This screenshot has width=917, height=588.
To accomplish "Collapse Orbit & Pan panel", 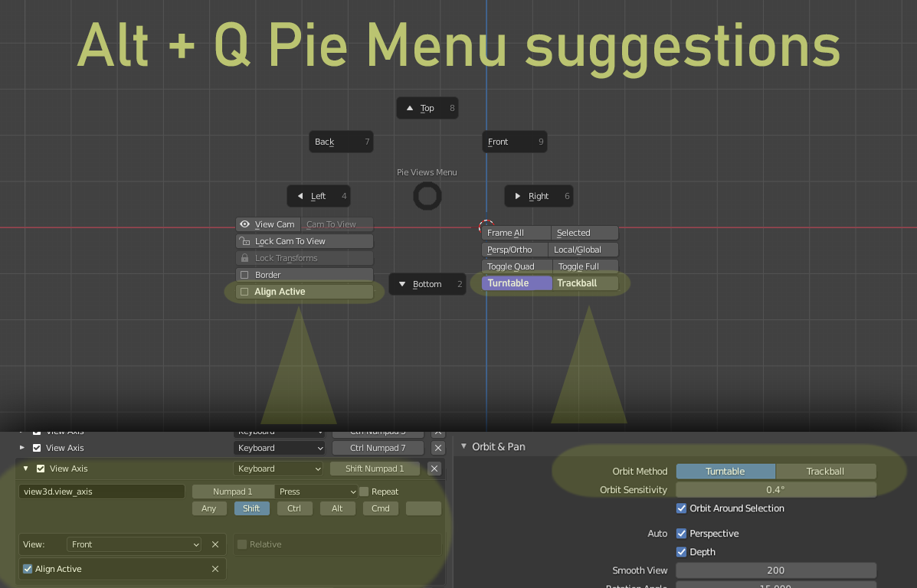I will pyautogui.click(x=463, y=446).
